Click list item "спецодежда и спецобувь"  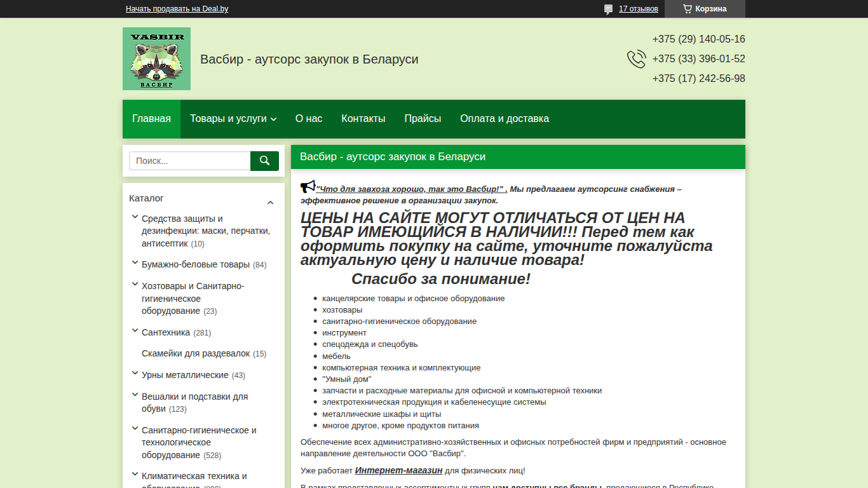coord(370,344)
